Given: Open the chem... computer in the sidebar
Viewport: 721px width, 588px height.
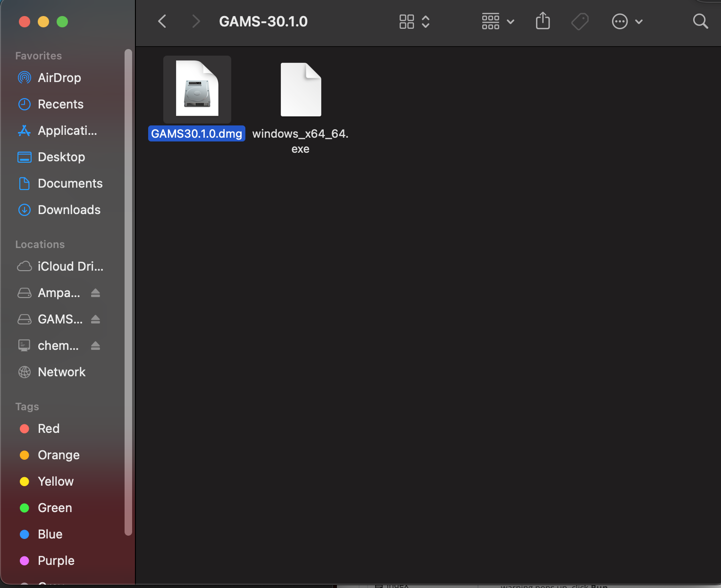Looking at the screenshot, I should 58,346.
